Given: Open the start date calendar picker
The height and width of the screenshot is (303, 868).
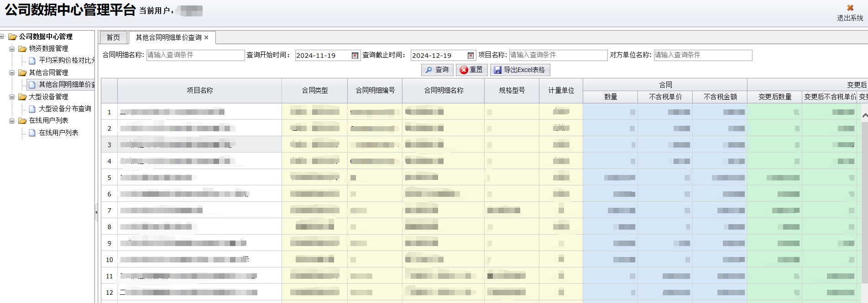Looking at the screenshot, I should pyautogui.click(x=355, y=56).
